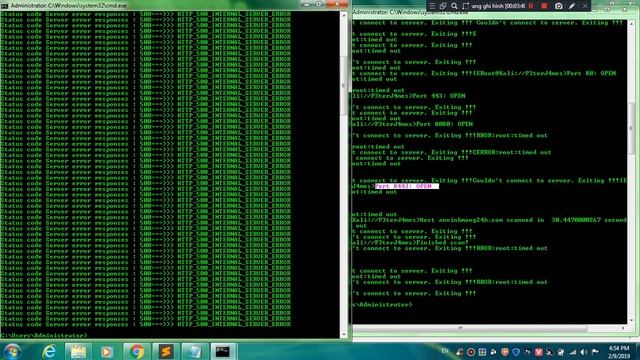Click the colorful grid tray icon
Screen dimensions: 640x360
[482, 352]
